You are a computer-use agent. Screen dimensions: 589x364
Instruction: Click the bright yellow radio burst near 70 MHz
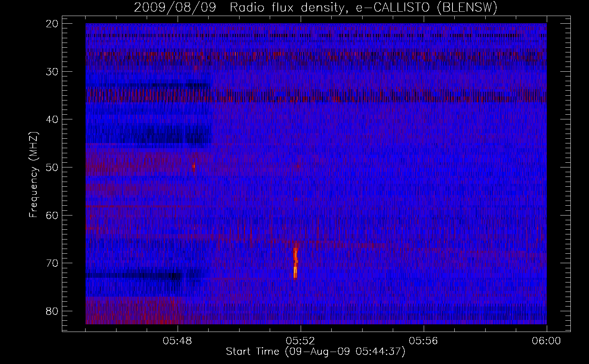click(x=296, y=260)
